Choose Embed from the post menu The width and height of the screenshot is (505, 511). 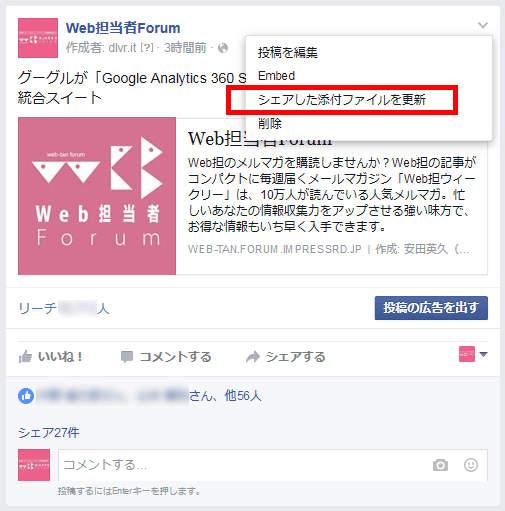(276, 76)
